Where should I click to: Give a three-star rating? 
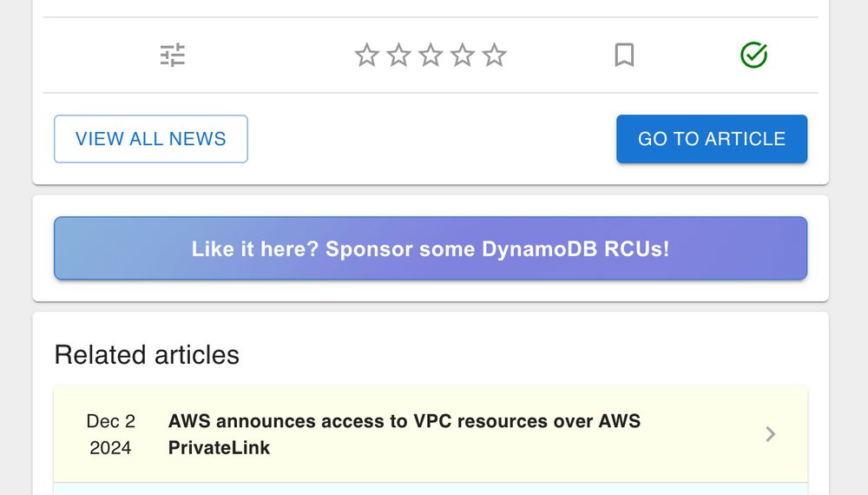pyautogui.click(x=431, y=56)
